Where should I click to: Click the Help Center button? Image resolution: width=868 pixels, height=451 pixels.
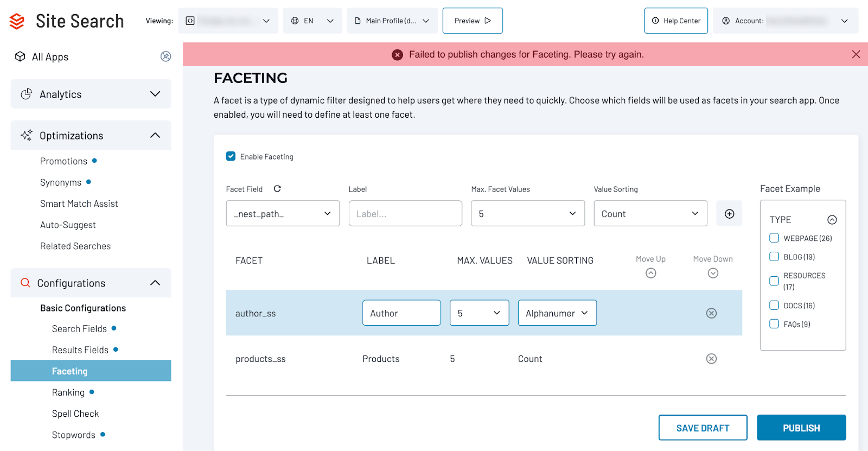point(676,21)
